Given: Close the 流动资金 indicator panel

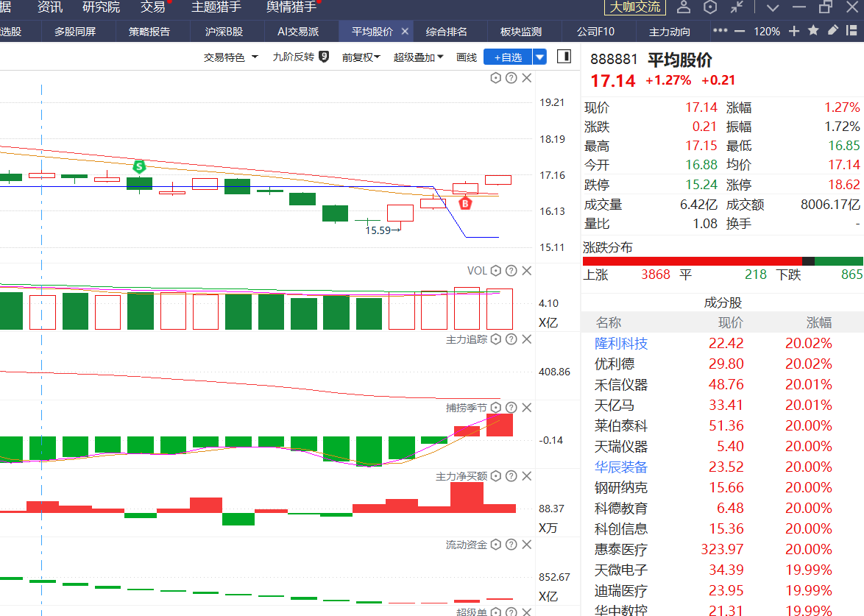Looking at the screenshot, I should (527, 545).
